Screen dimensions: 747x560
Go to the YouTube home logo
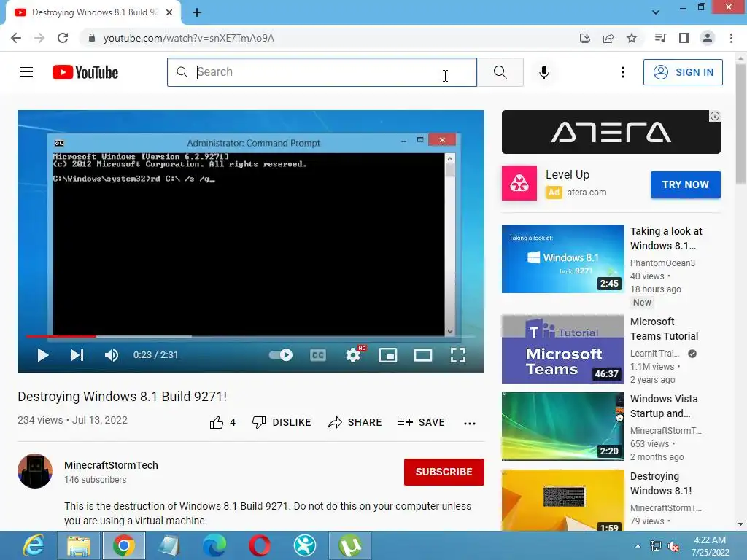click(85, 72)
